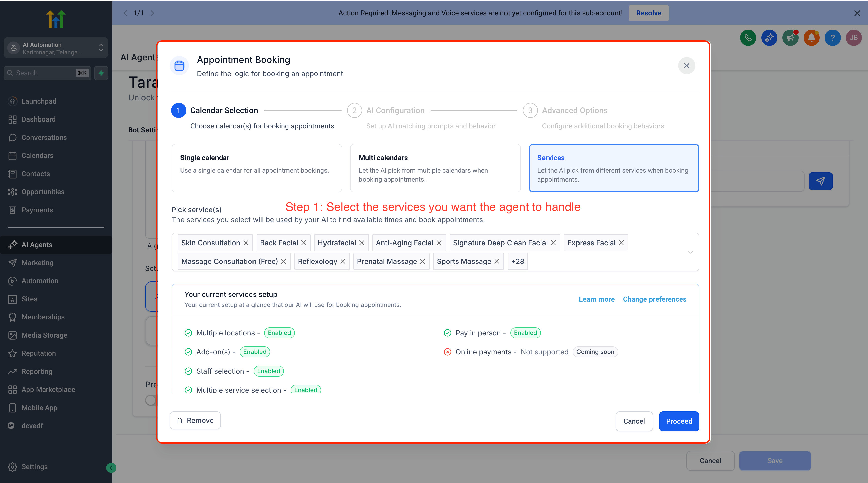Remove the Skin Consultation service tag
Image resolution: width=868 pixels, height=483 pixels.
246,243
